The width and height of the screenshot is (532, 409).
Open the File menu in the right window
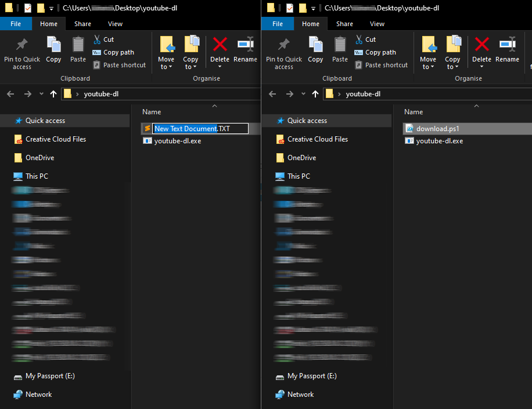pos(278,24)
